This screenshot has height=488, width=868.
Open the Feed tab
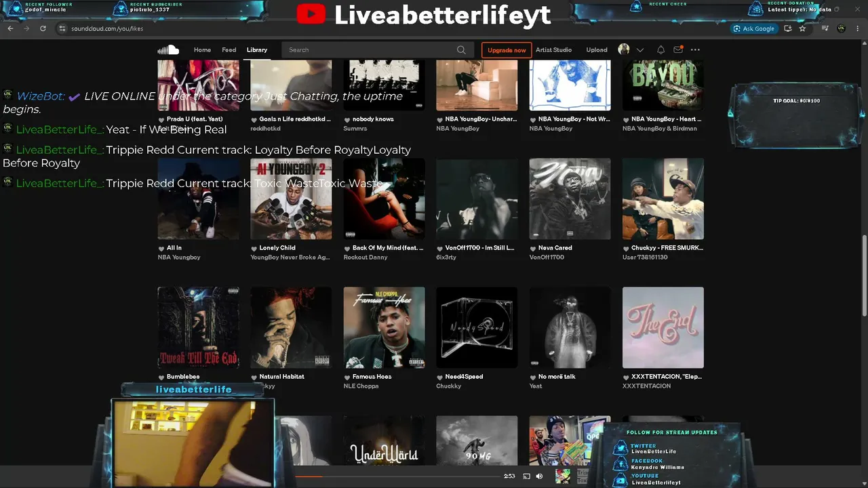tap(229, 49)
